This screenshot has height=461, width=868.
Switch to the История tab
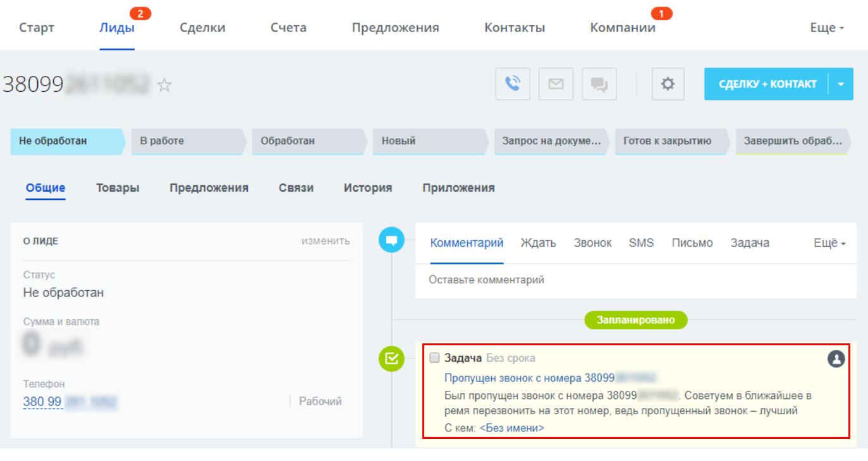click(x=368, y=188)
